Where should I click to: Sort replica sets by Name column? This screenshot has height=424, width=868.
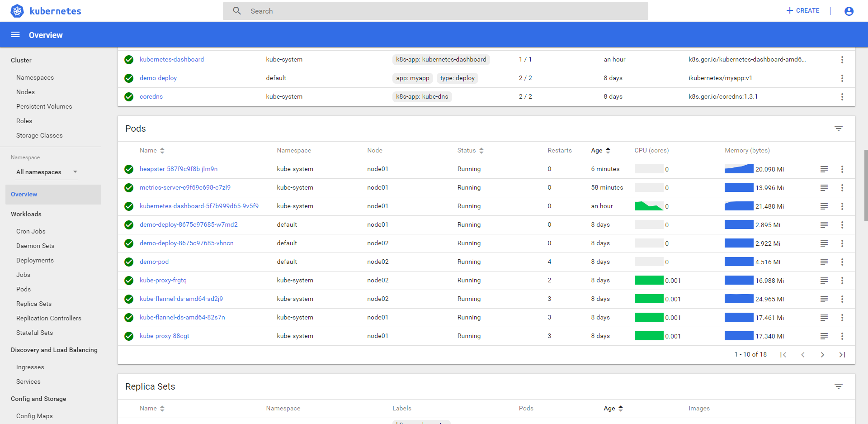[152, 408]
